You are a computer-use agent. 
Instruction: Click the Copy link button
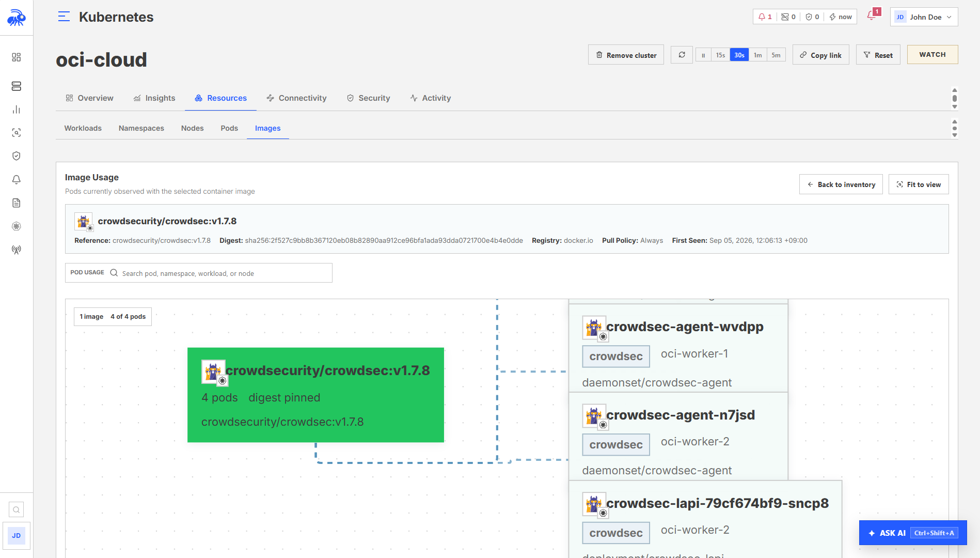click(x=820, y=55)
